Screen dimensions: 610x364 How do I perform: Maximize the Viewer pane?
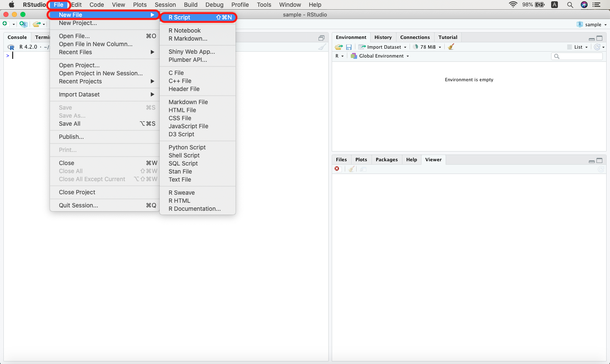click(x=599, y=160)
